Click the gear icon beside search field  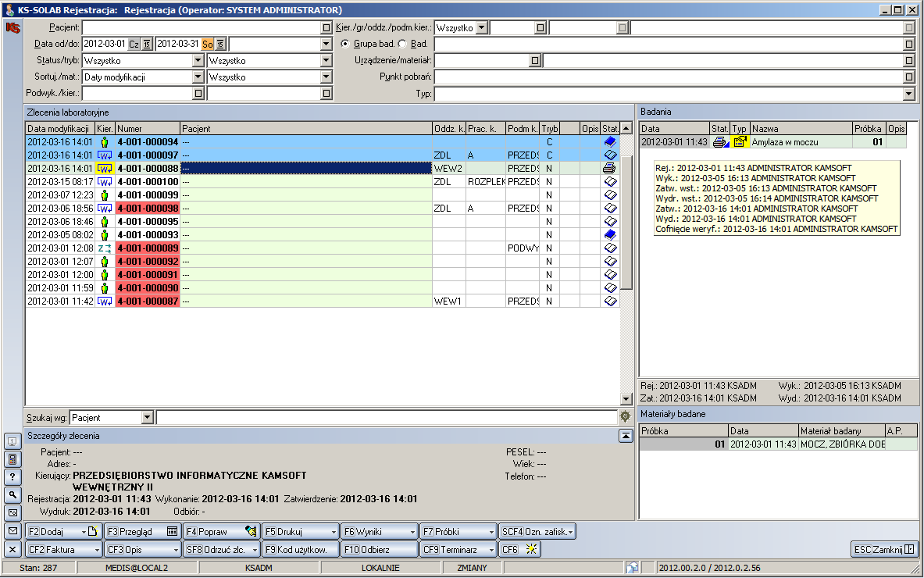625,418
